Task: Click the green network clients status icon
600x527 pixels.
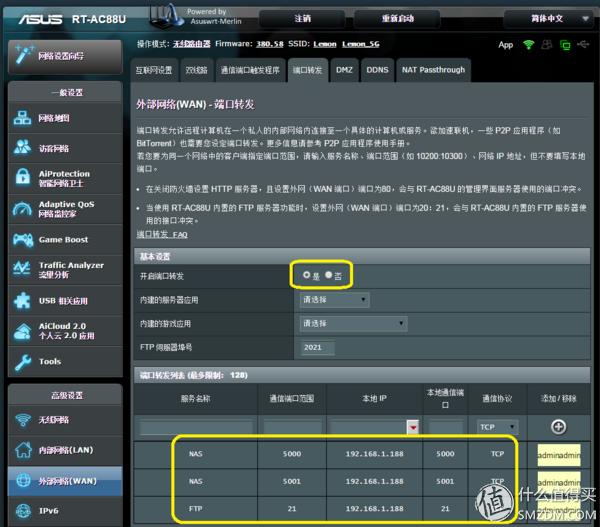Action: pyautogui.click(x=565, y=45)
